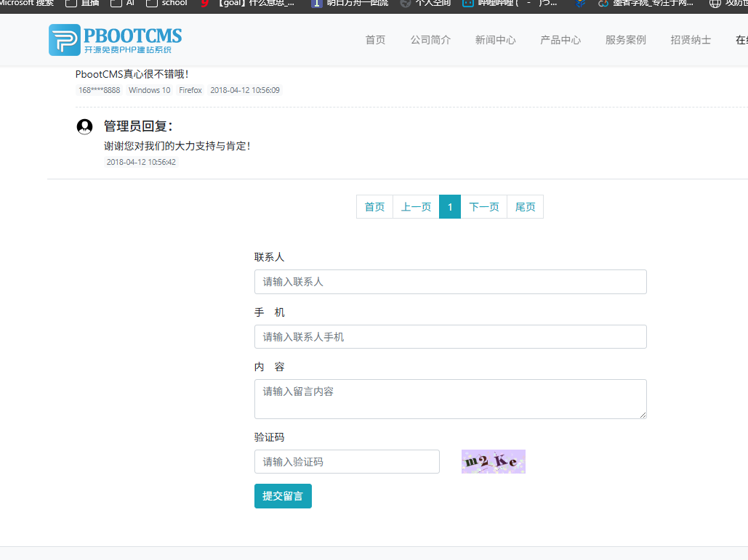
Task: Click the 请输入验证码 input box
Action: click(x=347, y=462)
